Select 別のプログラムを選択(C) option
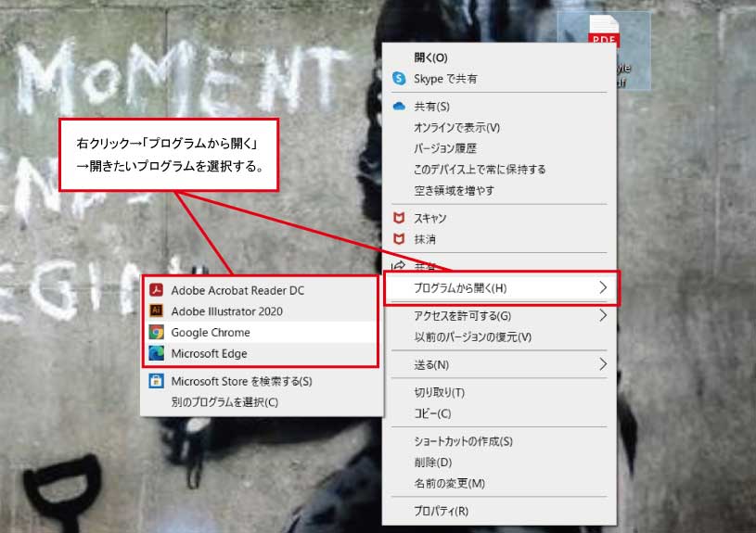 coord(224,402)
